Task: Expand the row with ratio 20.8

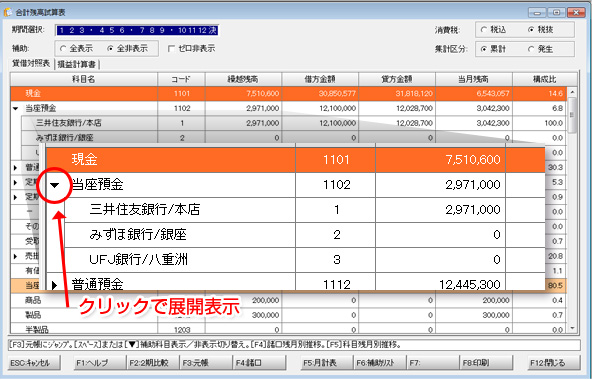Action: pos(16,256)
